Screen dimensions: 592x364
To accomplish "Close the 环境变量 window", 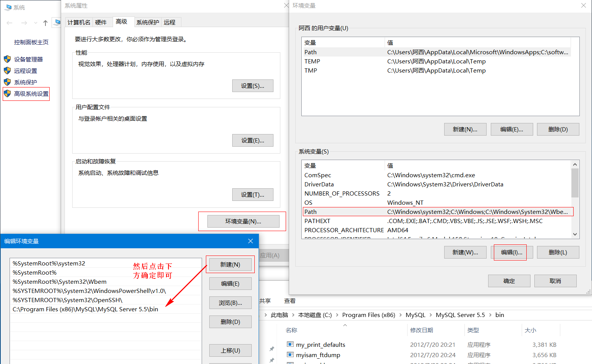I will [x=584, y=5].
